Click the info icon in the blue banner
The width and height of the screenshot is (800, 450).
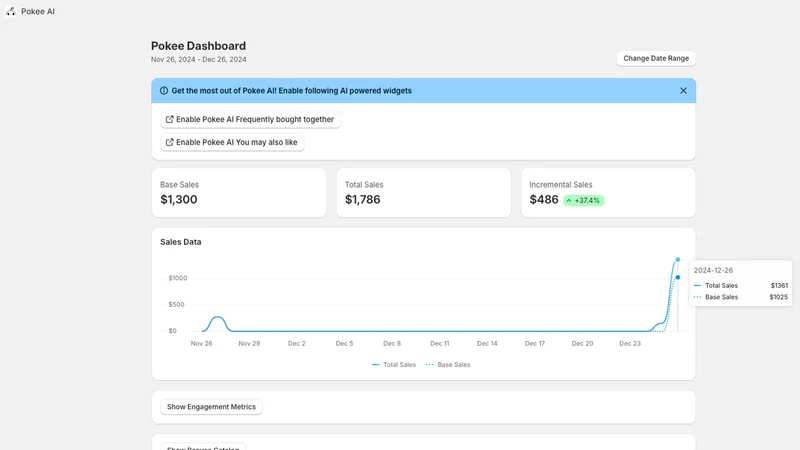(x=164, y=91)
